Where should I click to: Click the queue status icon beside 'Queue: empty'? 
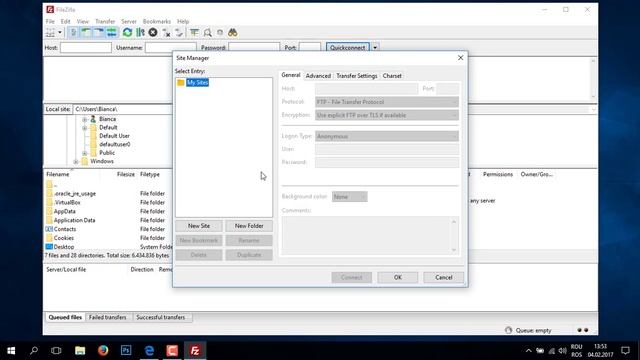click(508, 330)
